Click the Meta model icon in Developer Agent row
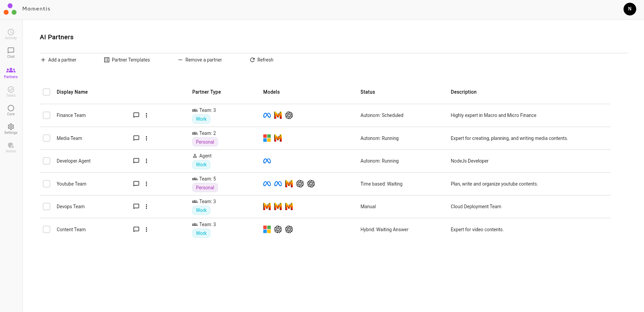The image size is (644, 312). coord(267,161)
